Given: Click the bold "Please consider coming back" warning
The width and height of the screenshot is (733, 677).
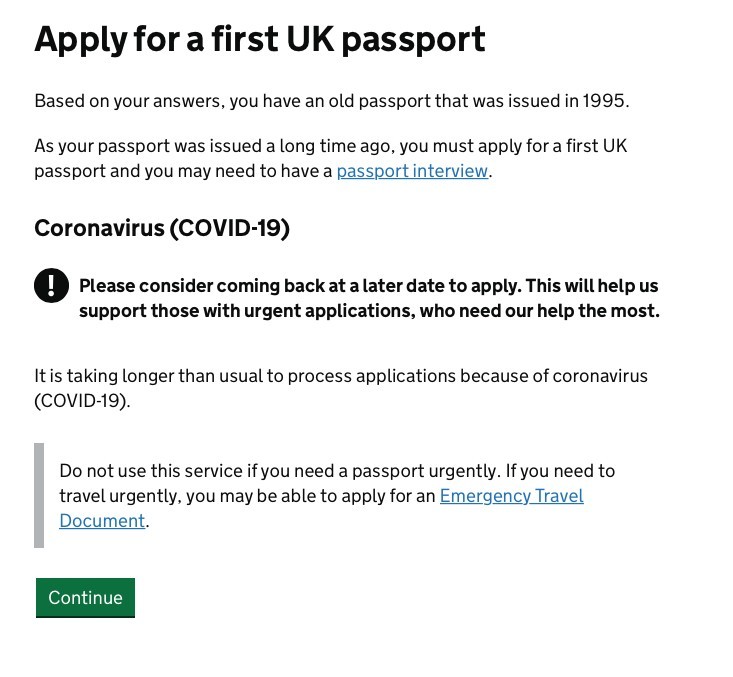Looking at the screenshot, I should pos(368,286).
